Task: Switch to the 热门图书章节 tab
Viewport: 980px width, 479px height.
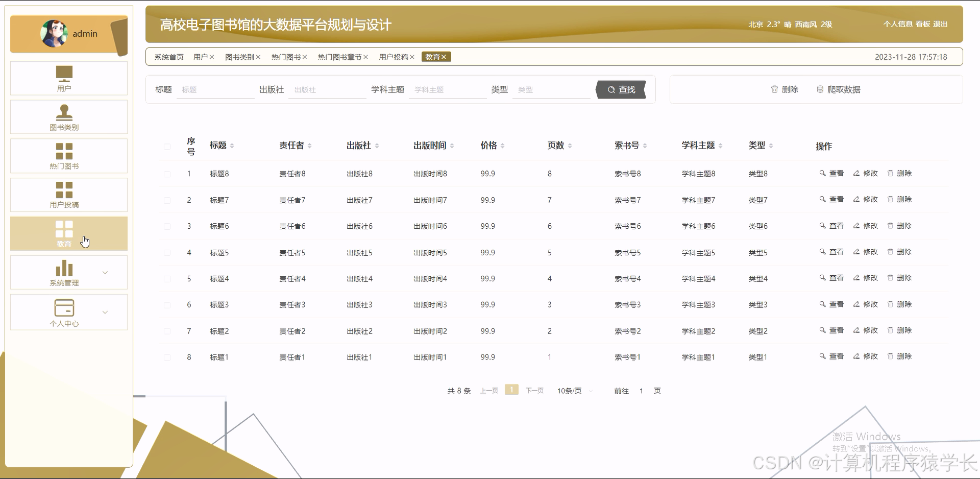Action: coord(340,57)
